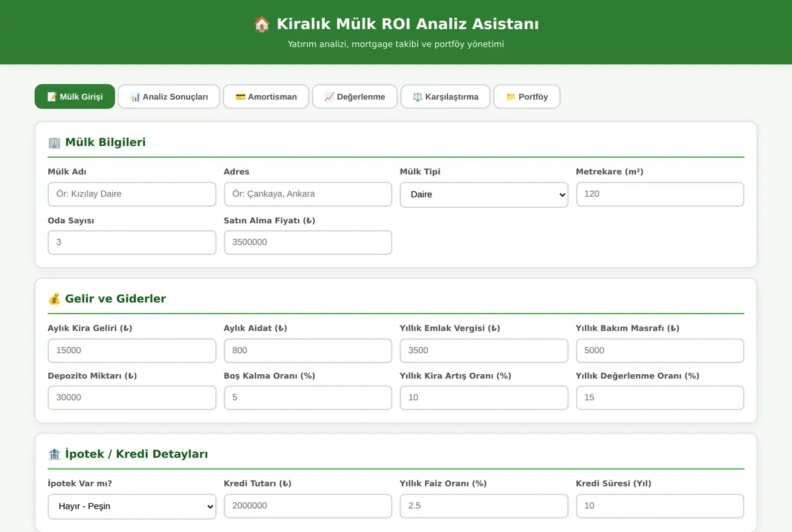
Task: Click the Kredi Tutarı input field
Action: [308, 506]
